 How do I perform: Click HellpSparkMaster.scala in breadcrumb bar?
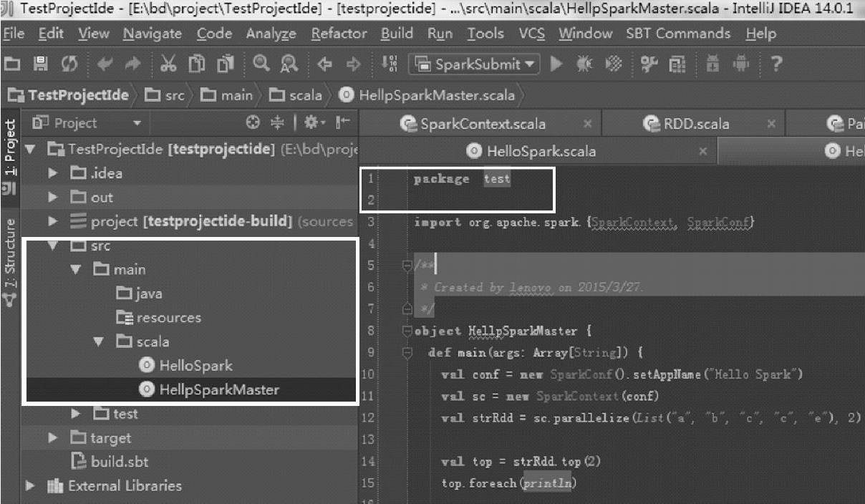coord(427,94)
